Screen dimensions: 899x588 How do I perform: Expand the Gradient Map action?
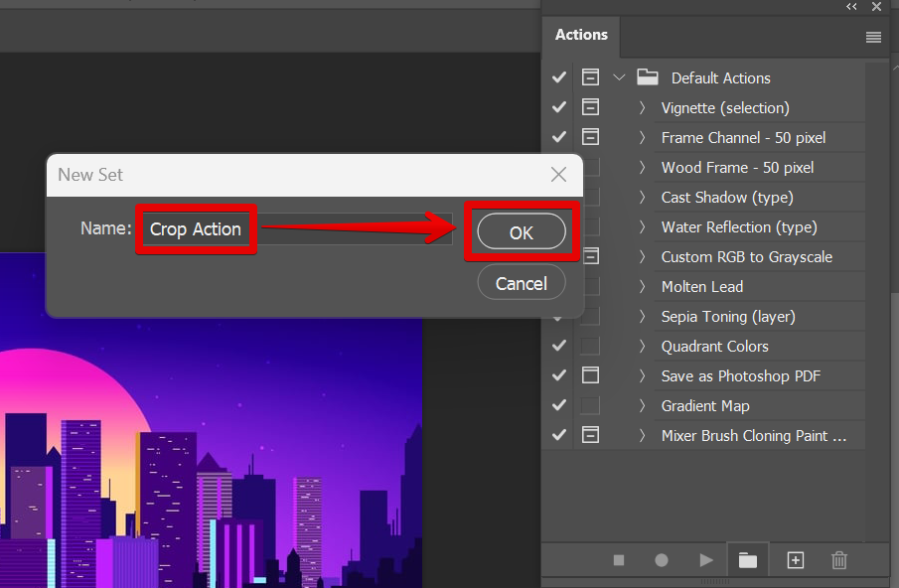[642, 406]
